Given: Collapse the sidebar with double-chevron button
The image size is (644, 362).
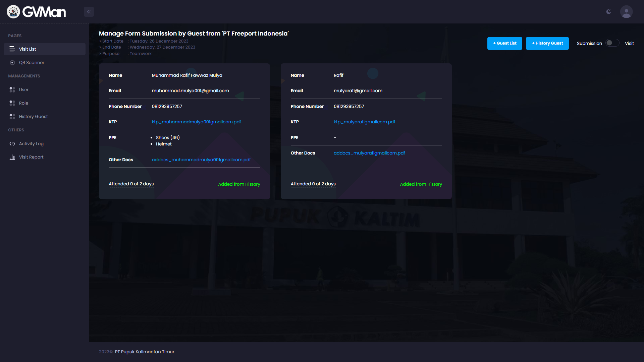Looking at the screenshot, I should point(89,12).
